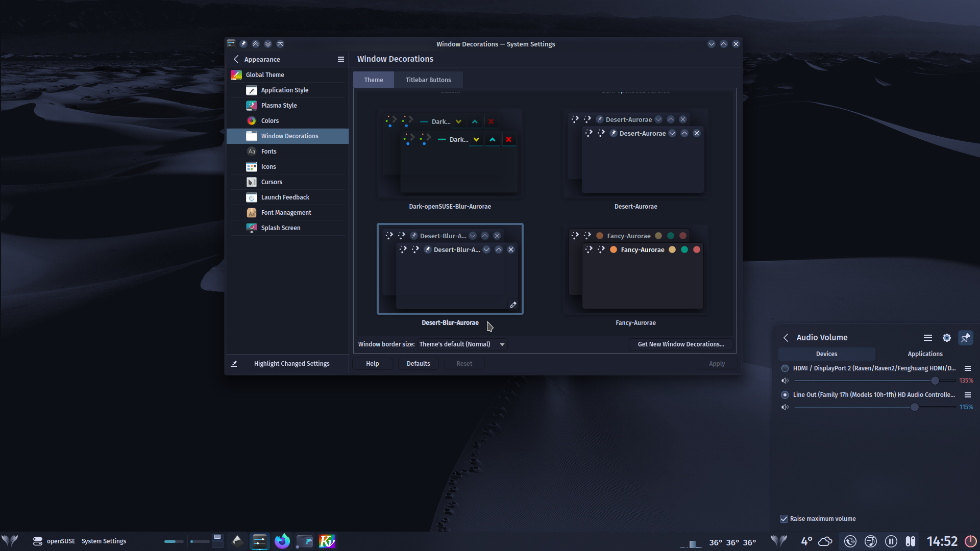This screenshot has width=980, height=551.
Task: Click the shade window titlebar icon
Action: 280,44
